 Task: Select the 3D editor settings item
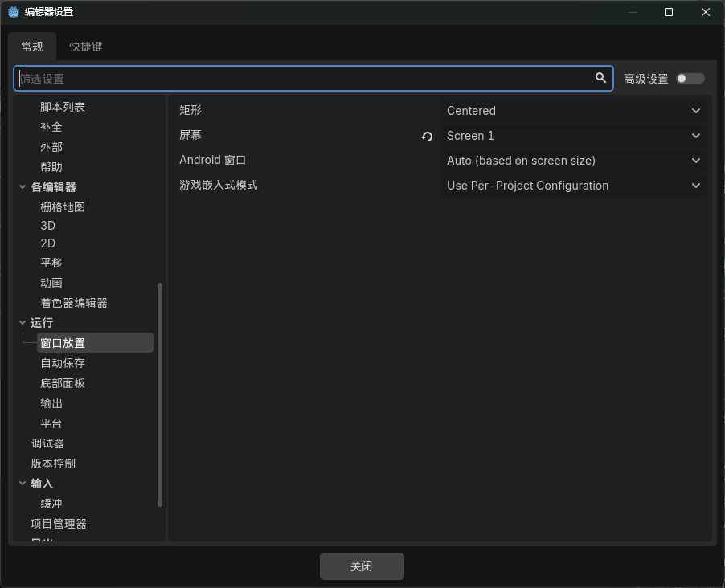tap(47, 226)
